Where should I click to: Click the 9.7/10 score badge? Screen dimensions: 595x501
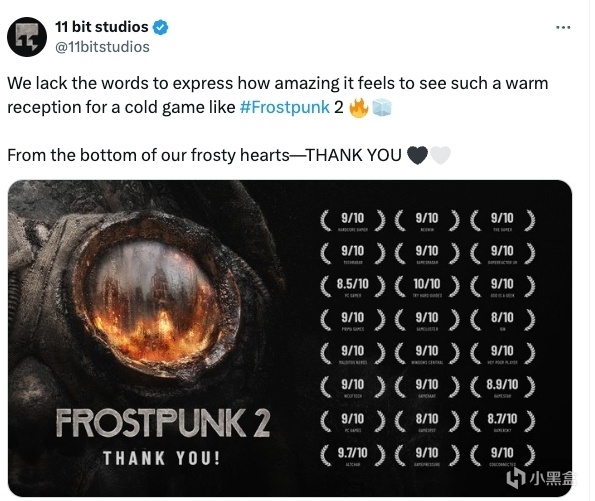pyautogui.click(x=353, y=455)
